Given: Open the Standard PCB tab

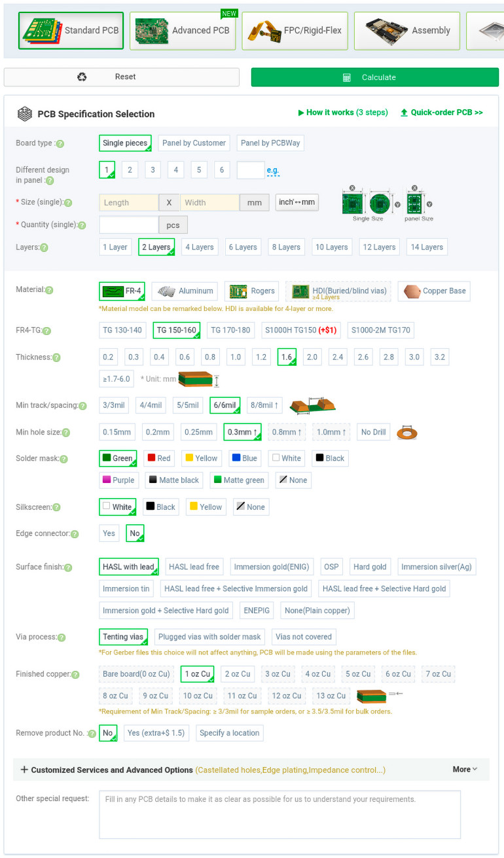Looking at the screenshot, I should point(71,31).
